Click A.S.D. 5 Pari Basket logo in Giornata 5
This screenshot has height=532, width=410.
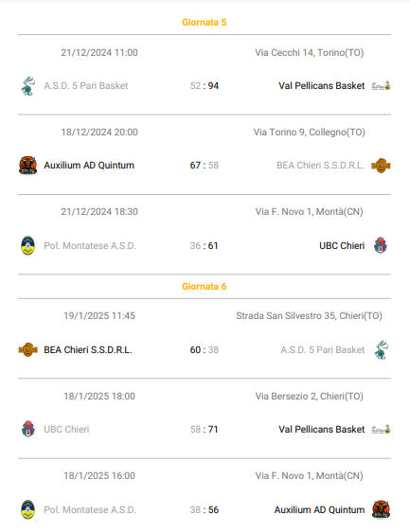click(x=28, y=86)
